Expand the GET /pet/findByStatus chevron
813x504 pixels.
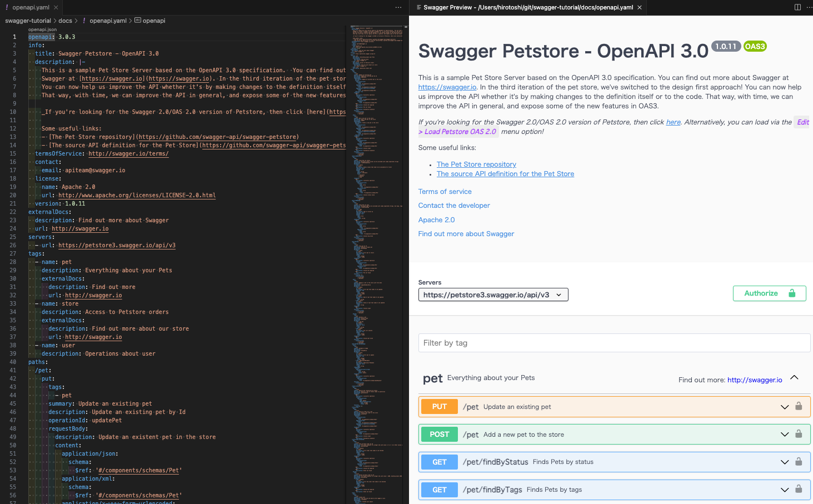tap(785, 462)
